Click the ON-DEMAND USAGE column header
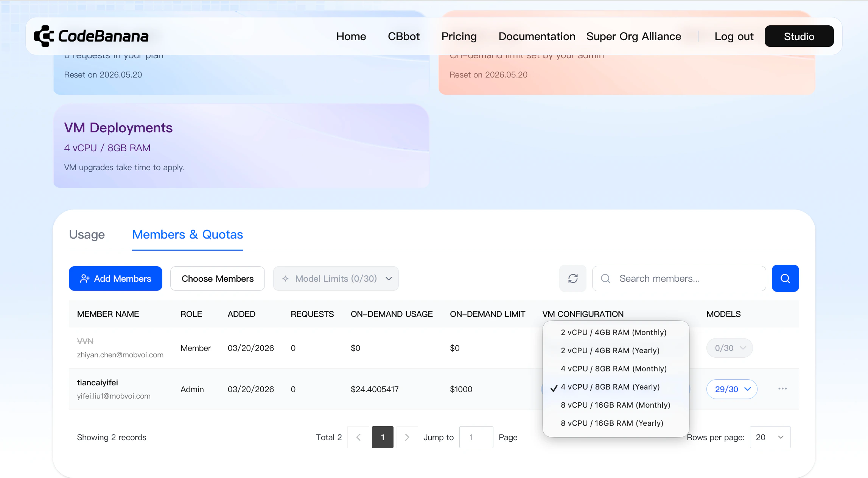 pyautogui.click(x=392, y=314)
